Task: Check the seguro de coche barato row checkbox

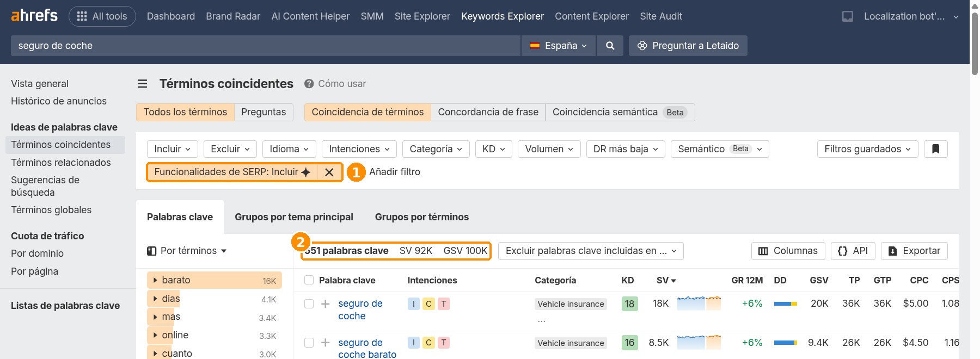Action: click(x=309, y=343)
